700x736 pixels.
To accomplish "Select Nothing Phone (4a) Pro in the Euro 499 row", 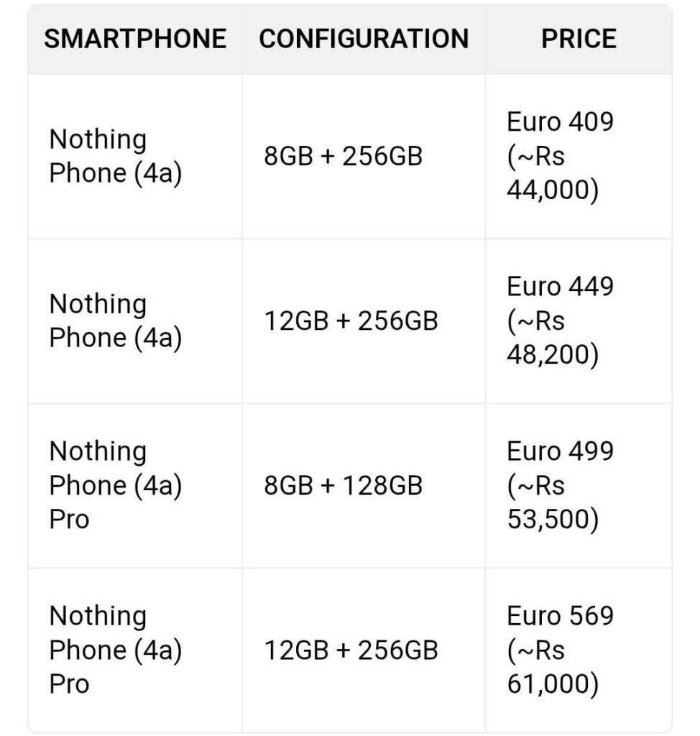I will (115, 486).
